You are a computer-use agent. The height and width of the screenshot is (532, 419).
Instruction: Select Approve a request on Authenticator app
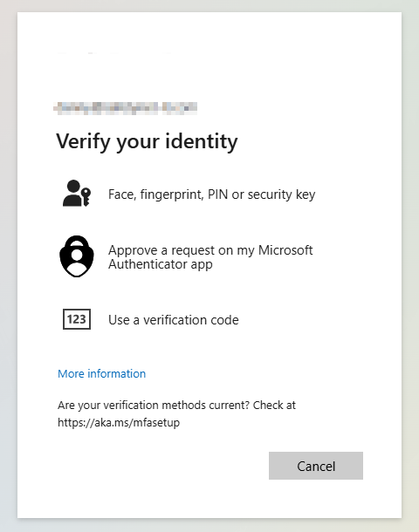pyautogui.click(x=209, y=256)
